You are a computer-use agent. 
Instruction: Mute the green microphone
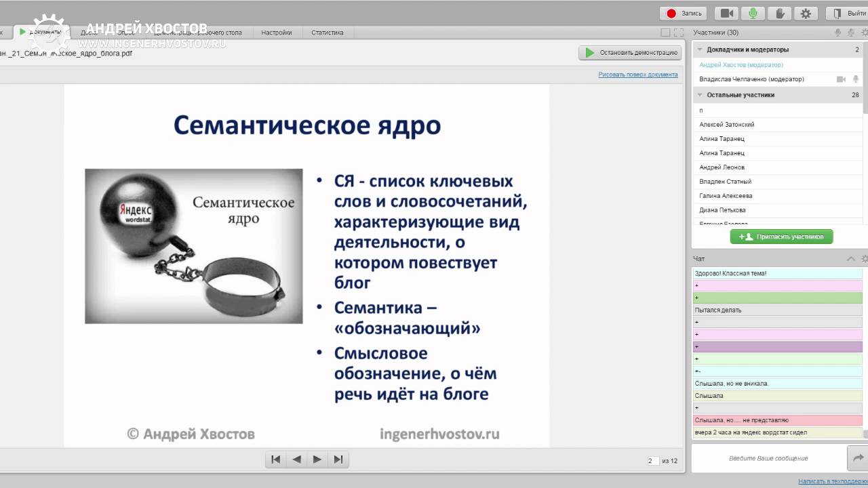click(x=753, y=13)
